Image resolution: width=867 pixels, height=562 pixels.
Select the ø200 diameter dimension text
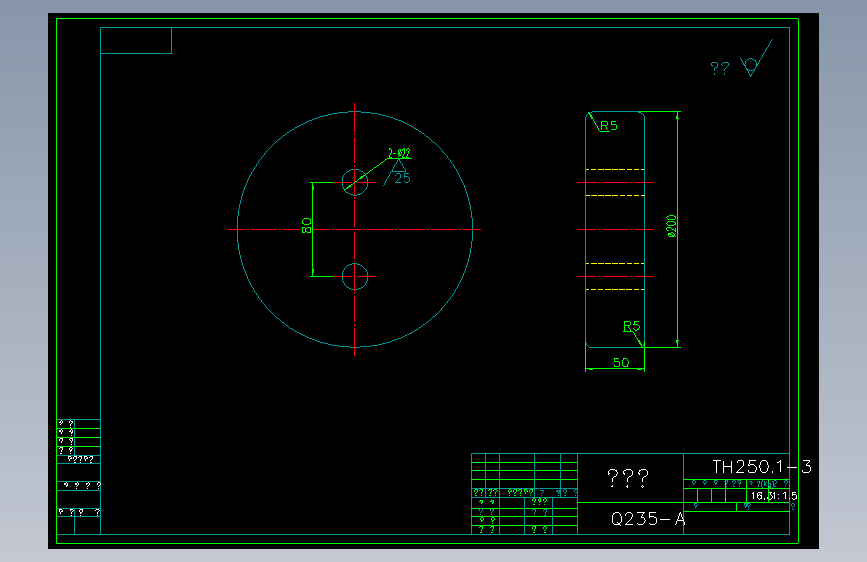[671, 226]
